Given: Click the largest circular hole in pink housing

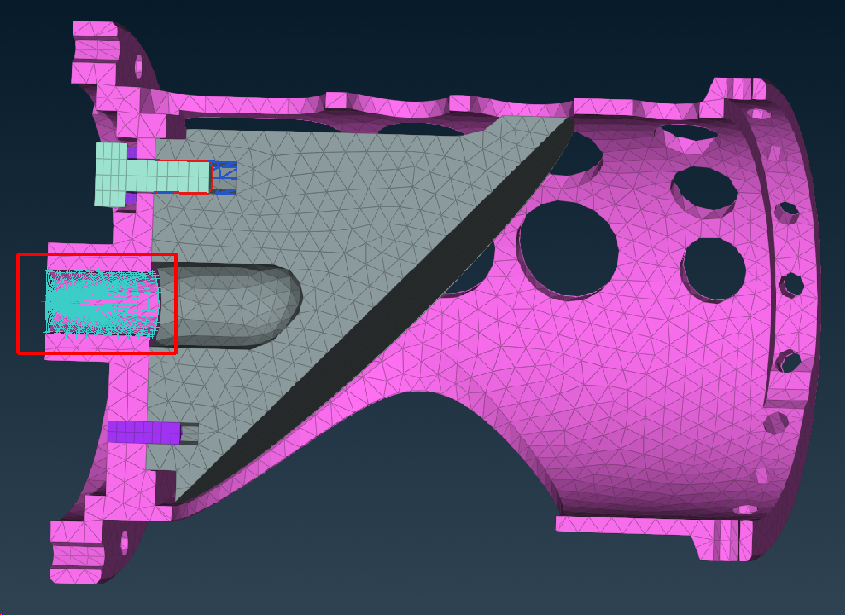Looking at the screenshot, I should [569, 247].
